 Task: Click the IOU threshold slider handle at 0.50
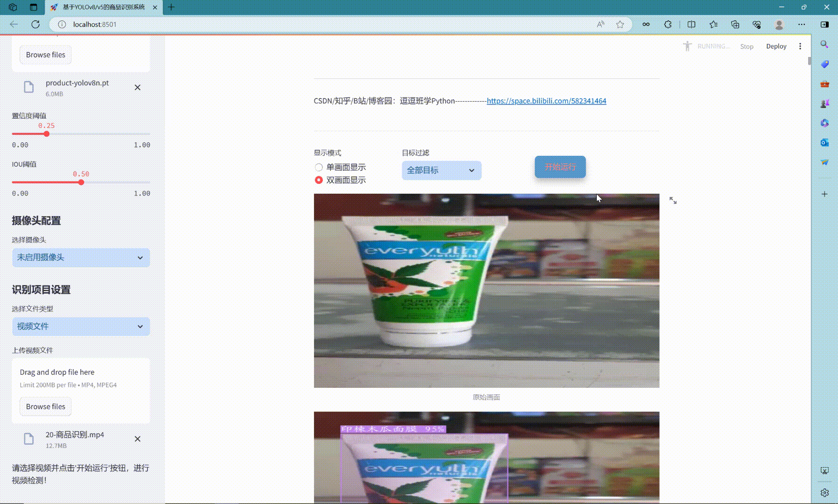(x=81, y=182)
